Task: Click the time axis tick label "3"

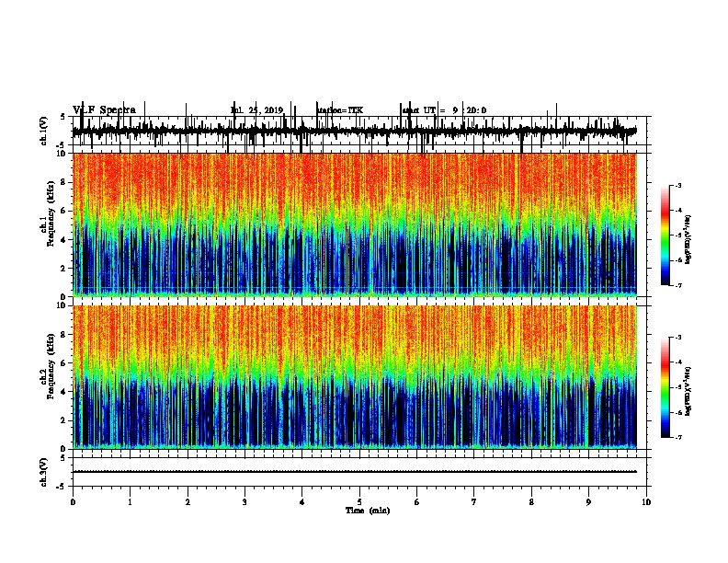Action: click(245, 502)
